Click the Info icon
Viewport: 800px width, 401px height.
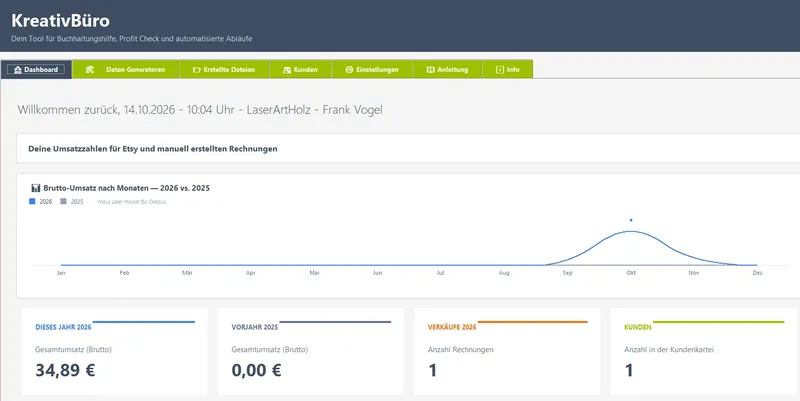click(x=500, y=69)
